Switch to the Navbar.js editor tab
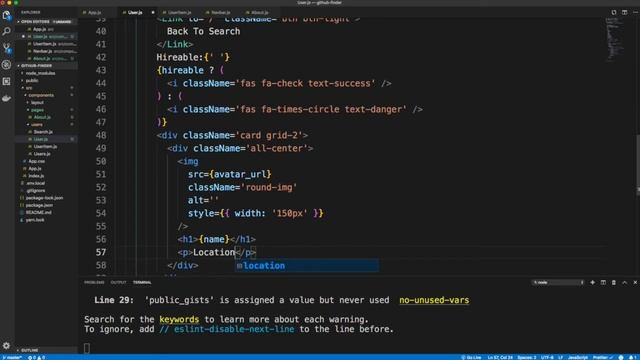This screenshot has height=360, width=640. pyautogui.click(x=220, y=13)
